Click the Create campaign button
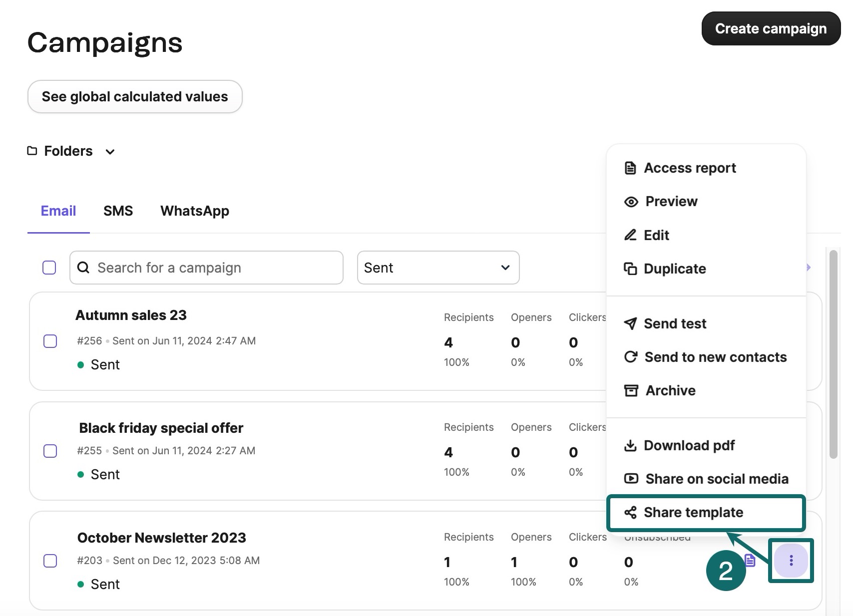Image resolution: width=853 pixels, height=616 pixels. (770, 29)
